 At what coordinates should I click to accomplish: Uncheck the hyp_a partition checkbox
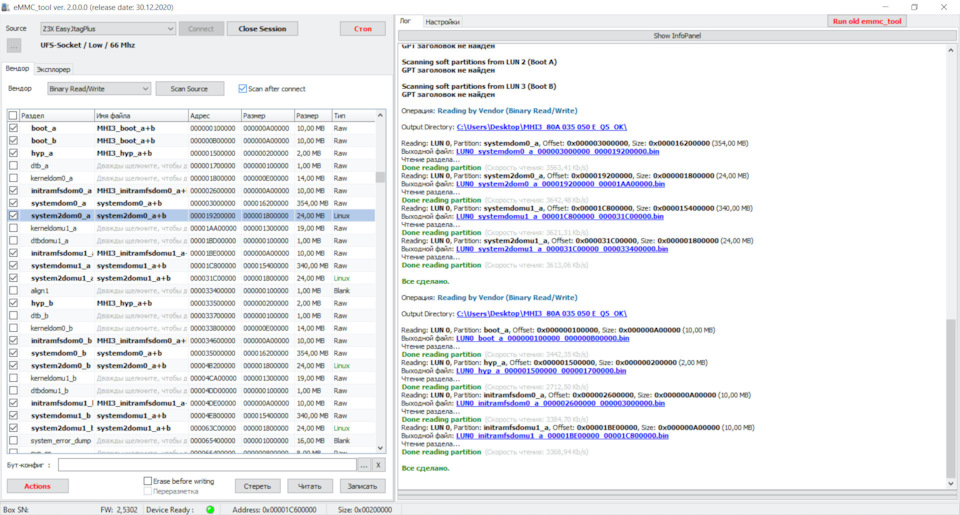point(13,153)
